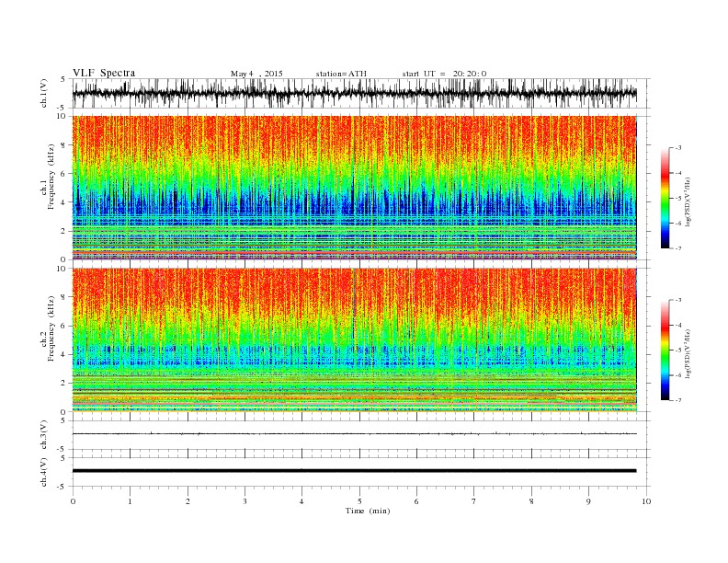The image size is (728, 563).
Task: Click the '2' minute tick on time axis
Action: [x=188, y=501]
